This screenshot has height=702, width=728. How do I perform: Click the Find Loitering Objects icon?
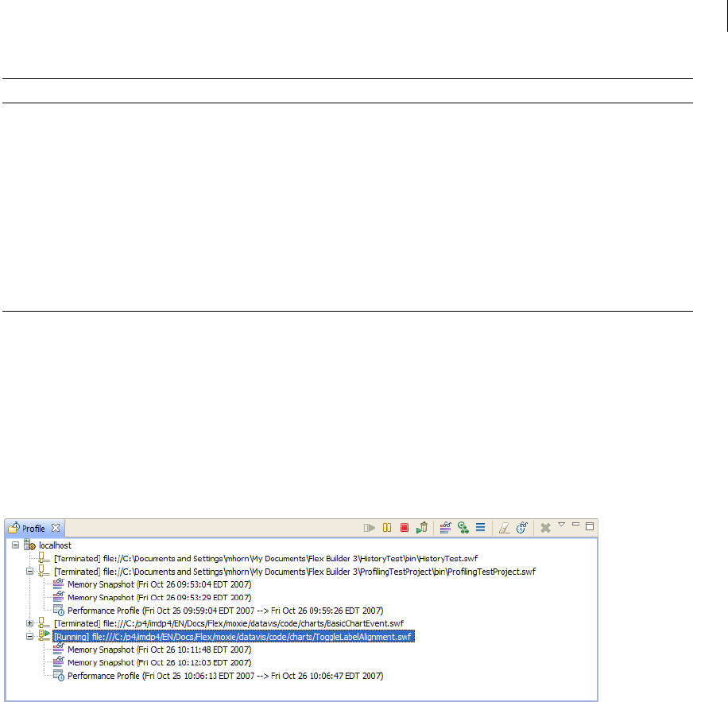pos(463,528)
